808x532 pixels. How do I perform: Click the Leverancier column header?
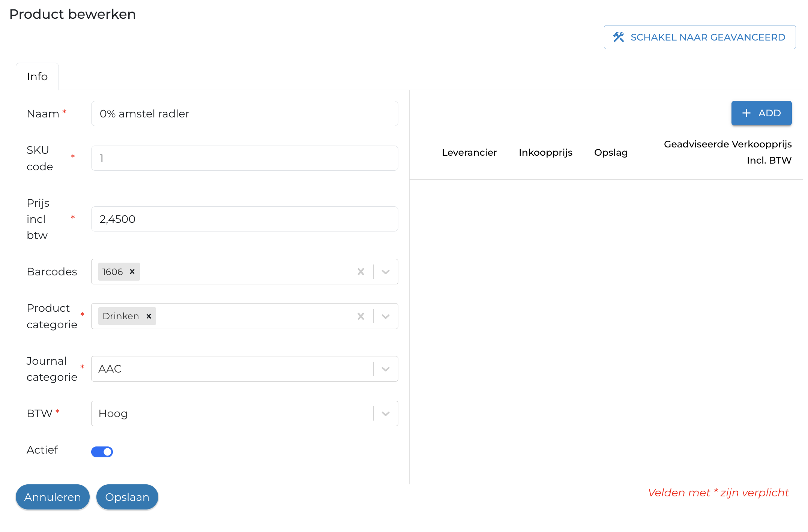[x=469, y=152]
